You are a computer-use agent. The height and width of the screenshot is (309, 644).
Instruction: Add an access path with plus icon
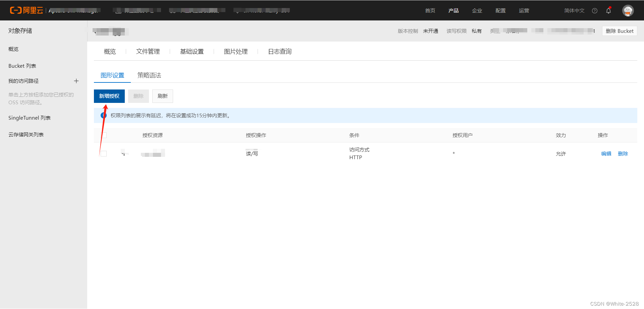76,81
